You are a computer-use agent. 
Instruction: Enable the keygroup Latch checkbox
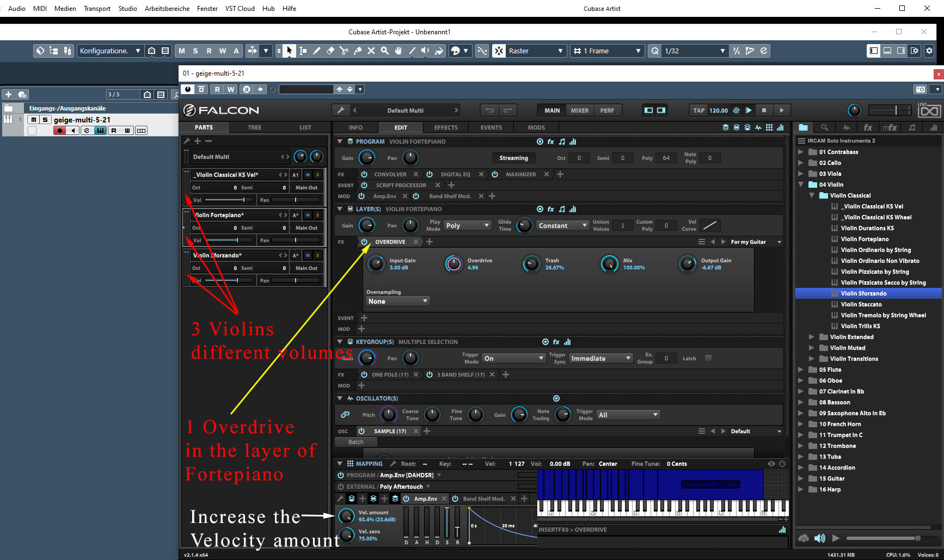(708, 358)
